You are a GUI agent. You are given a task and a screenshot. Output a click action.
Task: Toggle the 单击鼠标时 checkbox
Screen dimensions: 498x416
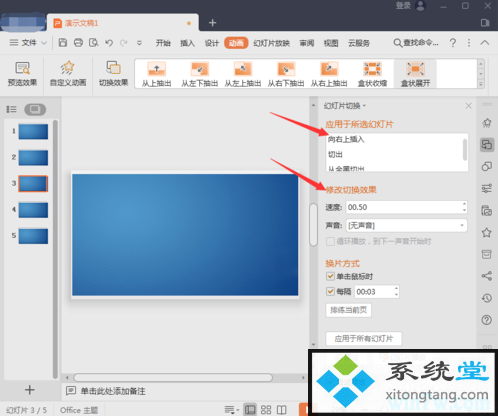pos(330,276)
